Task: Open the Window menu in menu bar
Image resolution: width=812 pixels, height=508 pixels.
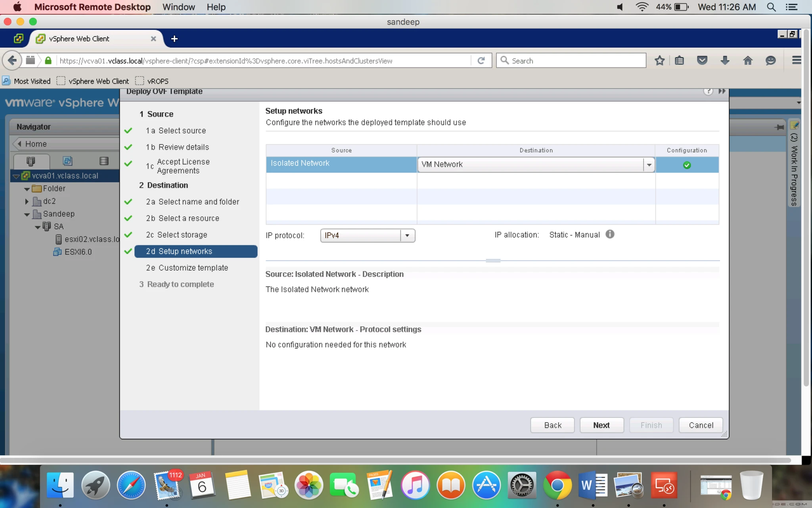Action: (178, 7)
